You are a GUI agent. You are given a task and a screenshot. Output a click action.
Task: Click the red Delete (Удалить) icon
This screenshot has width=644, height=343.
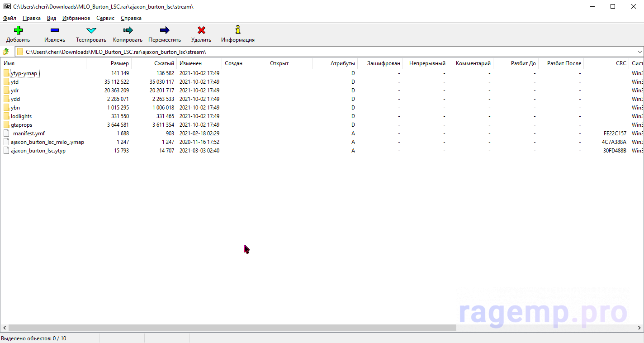(x=201, y=30)
